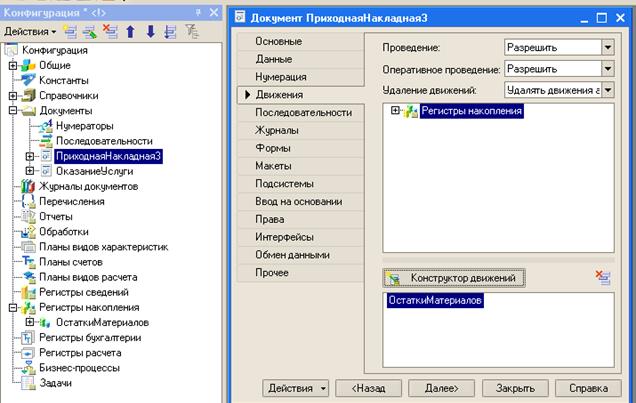636x403 pixels.
Task: Select Перечисления in the tree
Action: [72, 202]
